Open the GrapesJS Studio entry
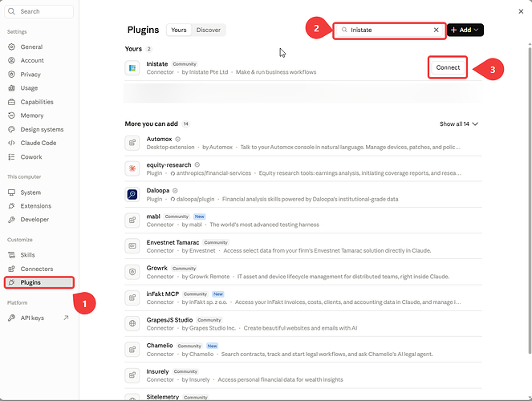 click(x=303, y=323)
